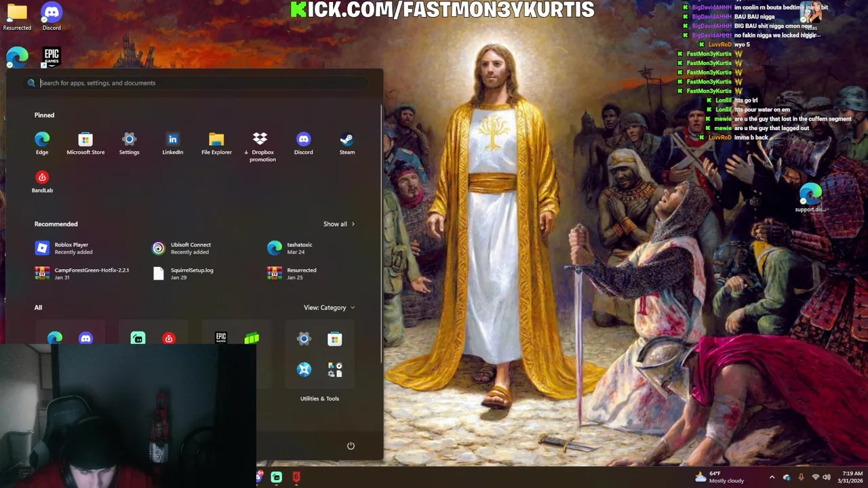Expand the Utilities & Tools folder cluster
The height and width of the screenshot is (488, 868).
pos(334,369)
